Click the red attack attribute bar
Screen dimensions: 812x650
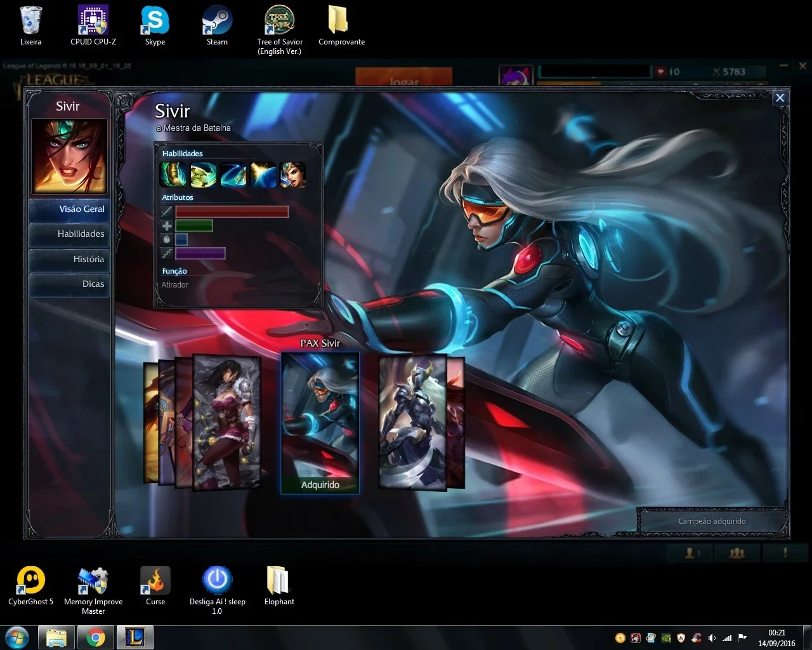click(232, 211)
